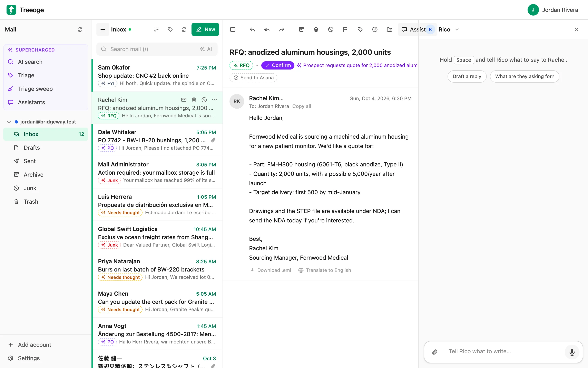Click the Reply arrow icon

(x=252, y=29)
